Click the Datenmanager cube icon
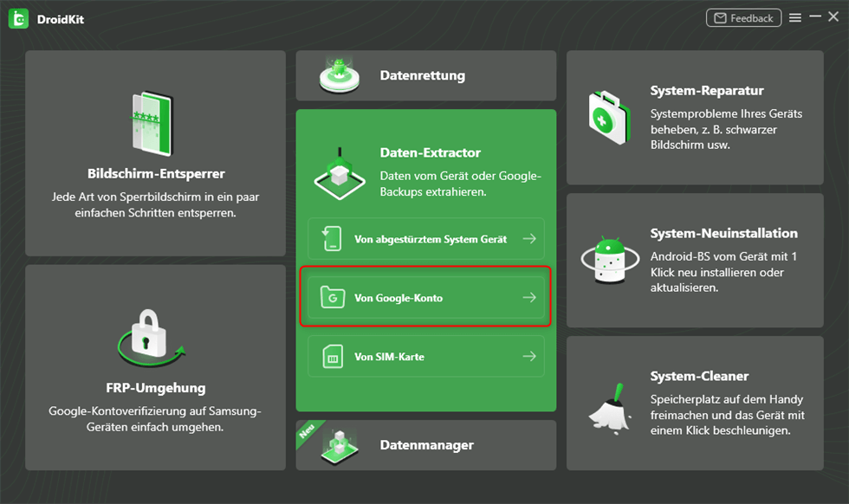Image resolution: width=849 pixels, height=504 pixels. point(340,447)
